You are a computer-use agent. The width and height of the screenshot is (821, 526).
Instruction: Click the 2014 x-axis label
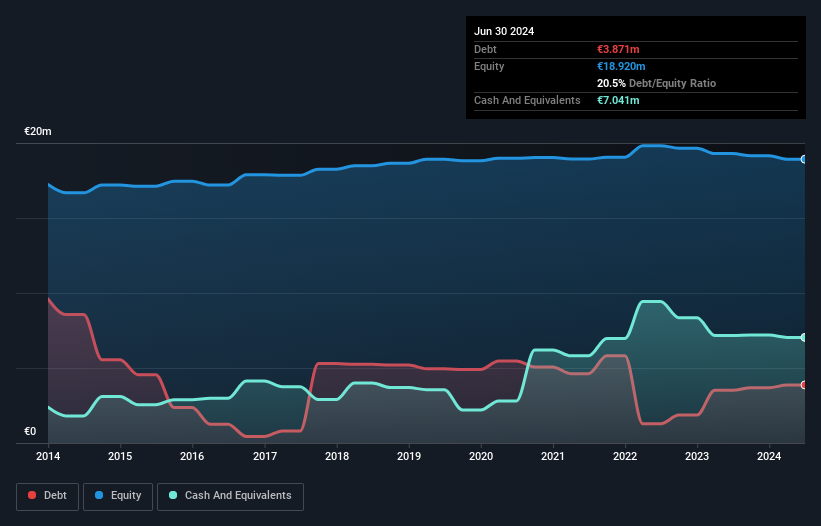click(x=48, y=456)
